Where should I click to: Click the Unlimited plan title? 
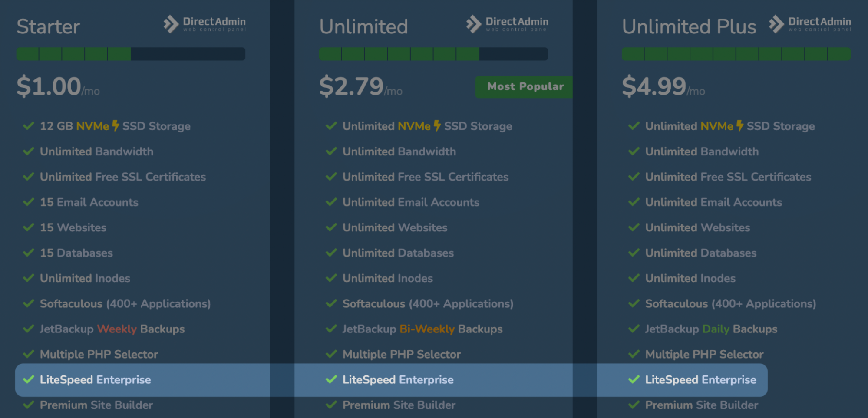pyautogui.click(x=364, y=26)
